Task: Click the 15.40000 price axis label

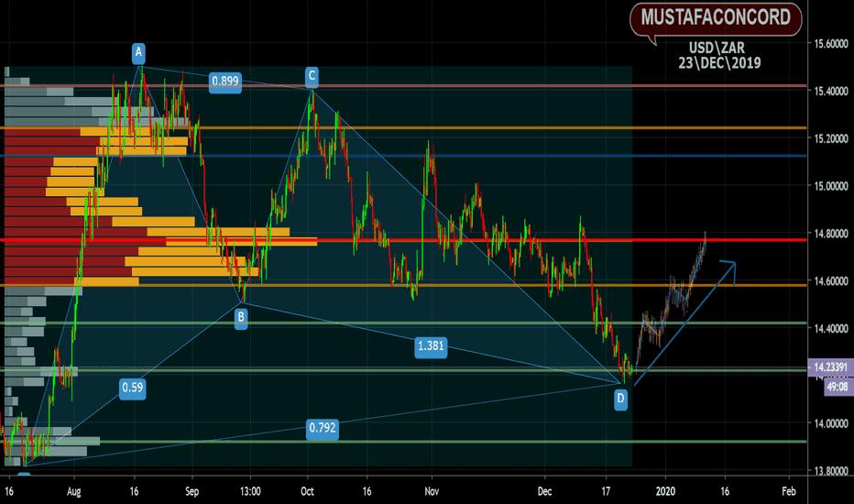Action: 830,91
